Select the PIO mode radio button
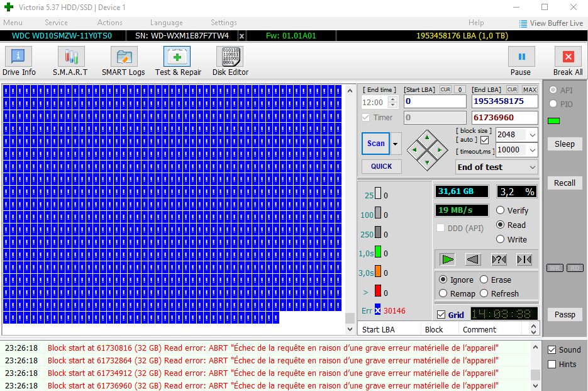Viewport: 588px width, 391px height. pyautogui.click(x=553, y=104)
